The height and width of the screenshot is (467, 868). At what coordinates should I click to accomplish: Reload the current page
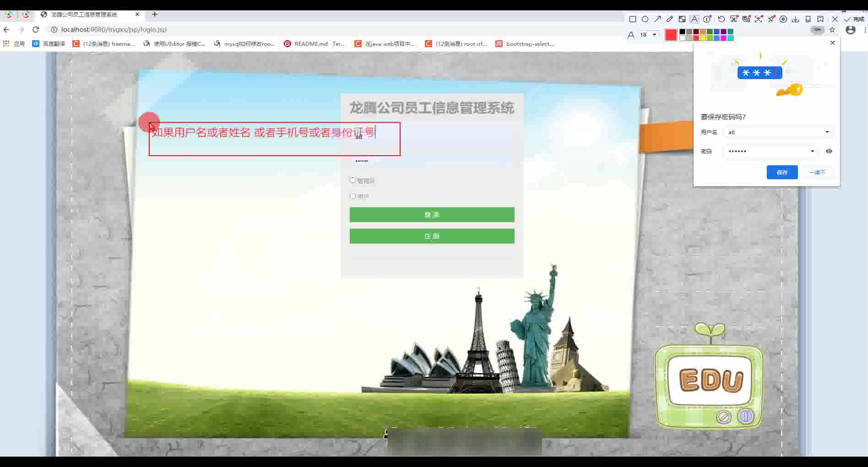click(36, 30)
